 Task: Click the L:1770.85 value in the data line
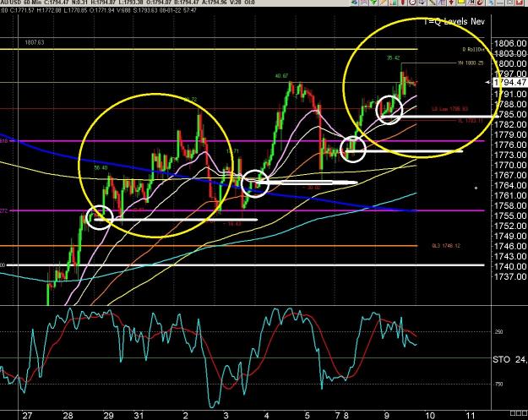75,10
